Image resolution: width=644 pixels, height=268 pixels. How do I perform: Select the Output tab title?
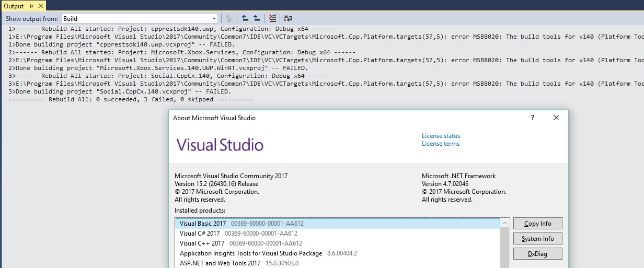(14, 6)
